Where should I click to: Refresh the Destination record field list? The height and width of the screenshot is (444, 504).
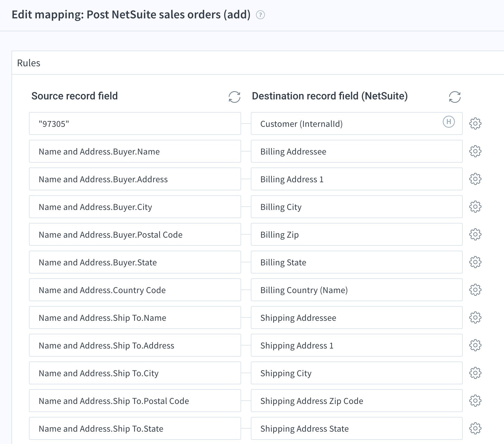(455, 97)
